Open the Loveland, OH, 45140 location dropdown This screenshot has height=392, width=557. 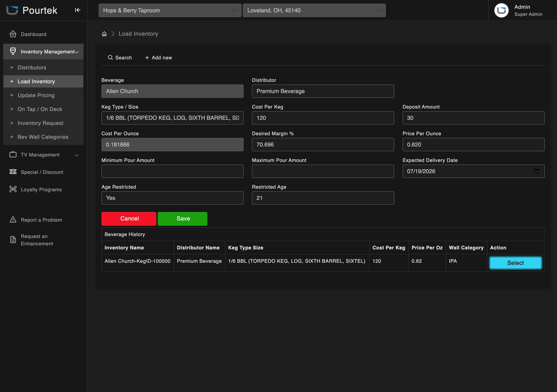(x=314, y=10)
